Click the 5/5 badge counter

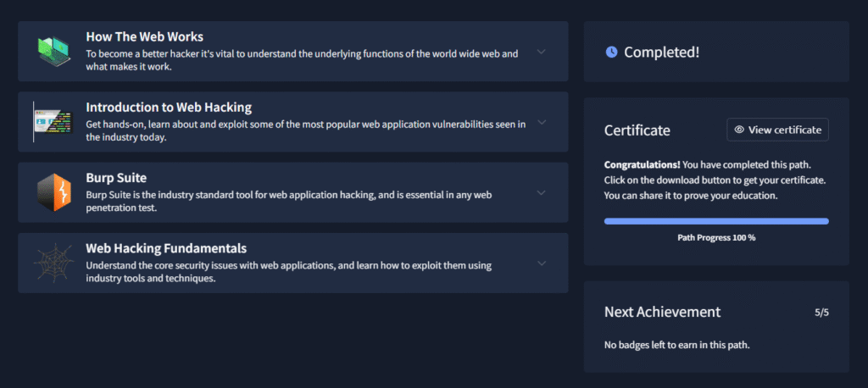pos(821,313)
